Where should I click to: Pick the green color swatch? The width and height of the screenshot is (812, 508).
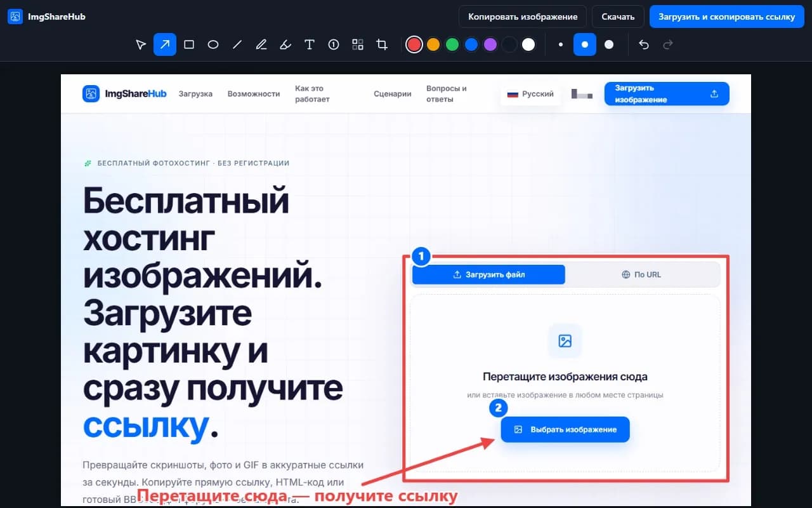[x=452, y=44]
